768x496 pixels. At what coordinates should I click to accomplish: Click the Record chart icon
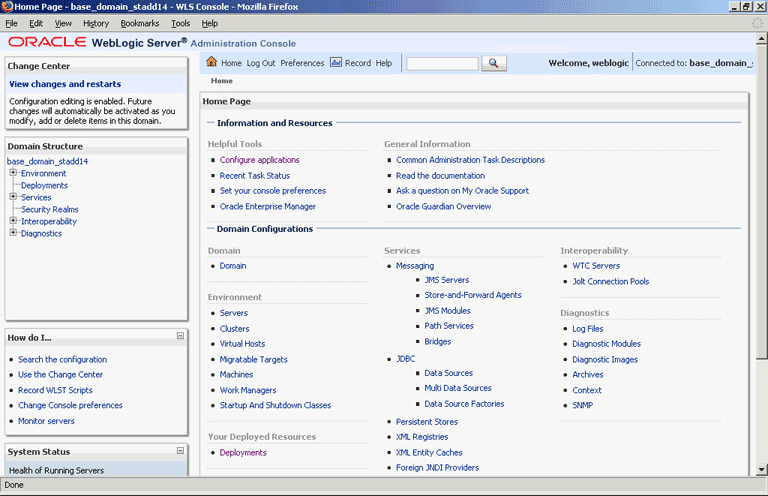coord(336,62)
